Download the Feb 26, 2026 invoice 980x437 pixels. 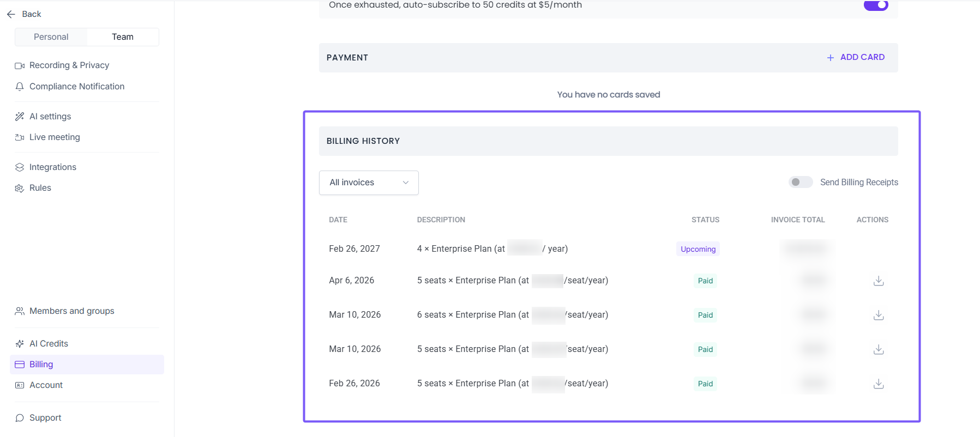pyautogui.click(x=878, y=384)
